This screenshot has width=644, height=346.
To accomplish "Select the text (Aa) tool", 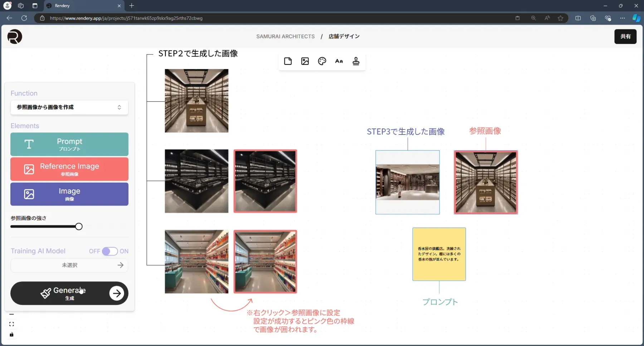I will [x=339, y=61].
